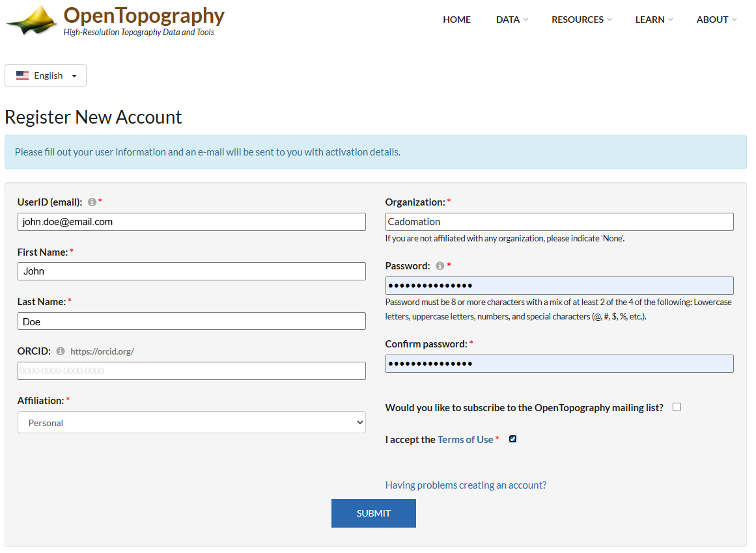Open the Affiliation dropdown showing Personal
Viewport: 756px width, 553px height.
point(191,422)
